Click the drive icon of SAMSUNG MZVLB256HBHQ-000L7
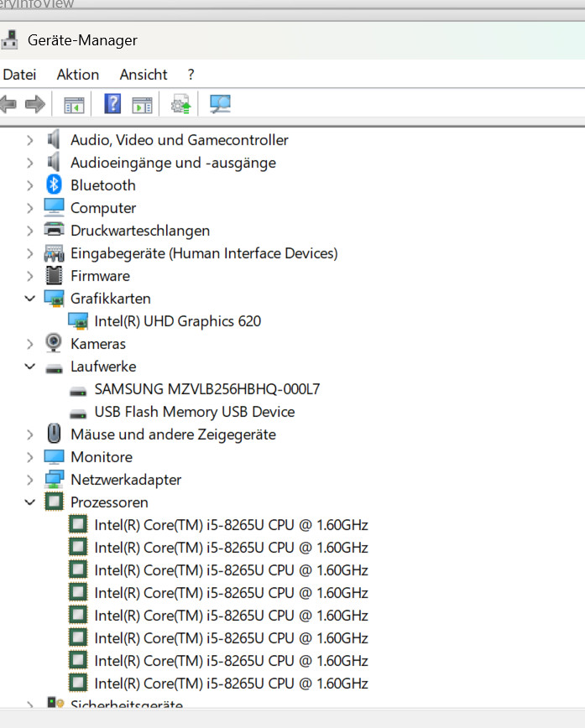The width and height of the screenshot is (585, 728). pos(78,392)
